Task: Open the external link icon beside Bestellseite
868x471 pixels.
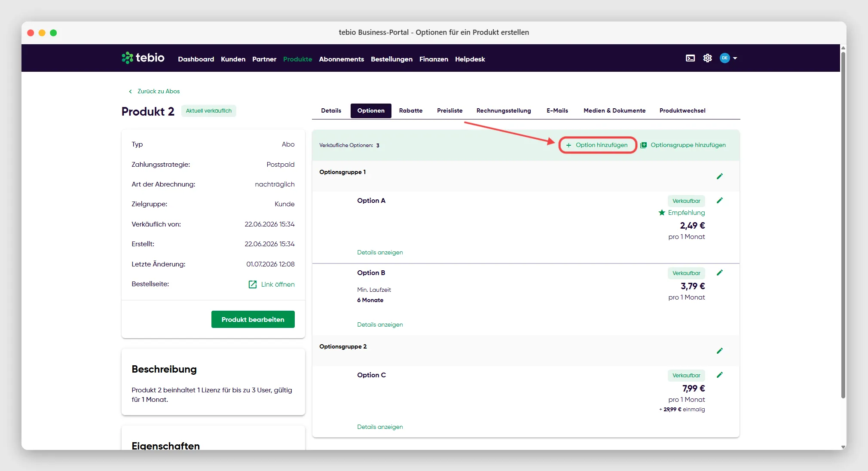Action: 253,284
